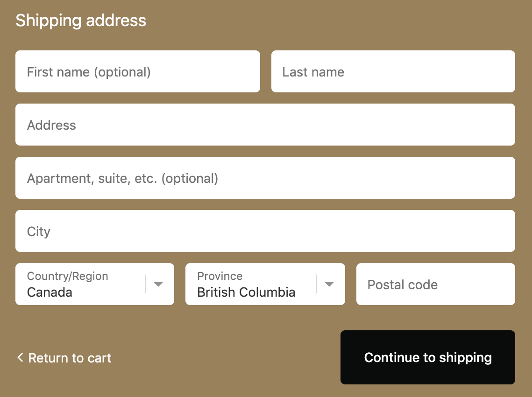Expand the Country/Region dropdown arrow
This screenshot has width=532, height=397.
158,284
